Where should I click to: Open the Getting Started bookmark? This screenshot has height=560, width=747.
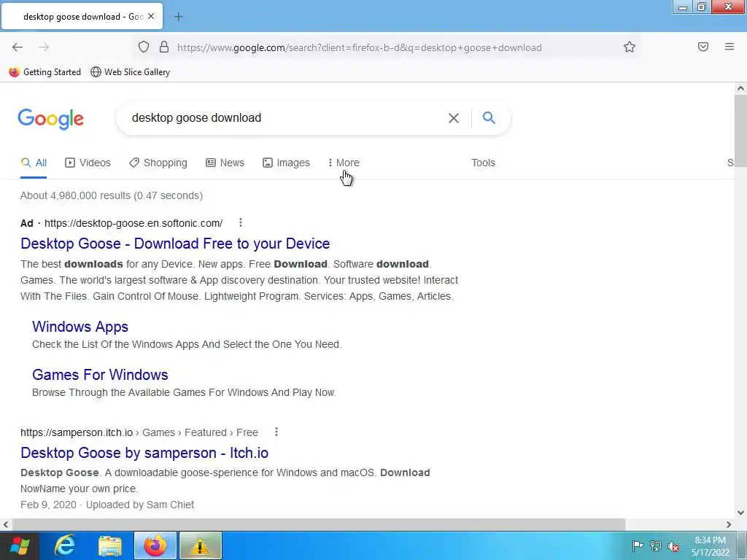coord(45,72)
